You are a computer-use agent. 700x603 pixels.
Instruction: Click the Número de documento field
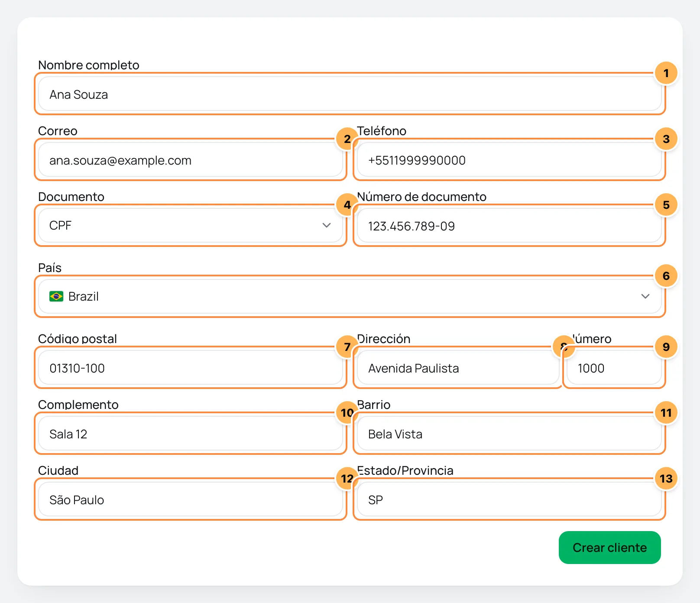click(509, 226)
